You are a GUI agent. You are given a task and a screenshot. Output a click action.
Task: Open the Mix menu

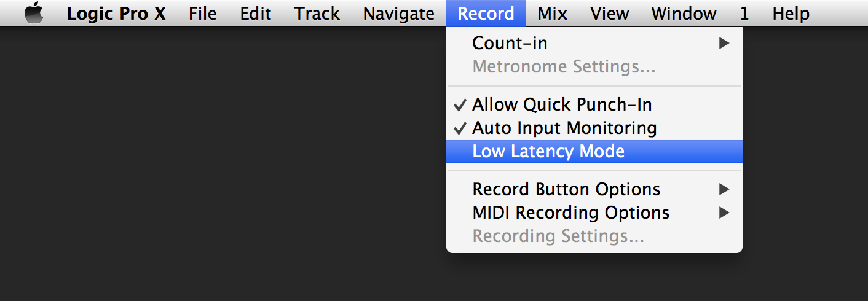(x=553, y=14)
